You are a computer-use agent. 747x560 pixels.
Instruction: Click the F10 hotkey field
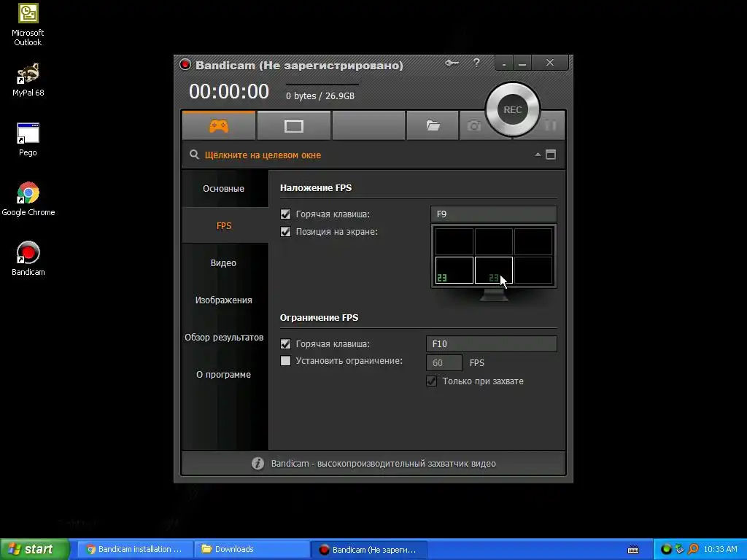point(491,344)
